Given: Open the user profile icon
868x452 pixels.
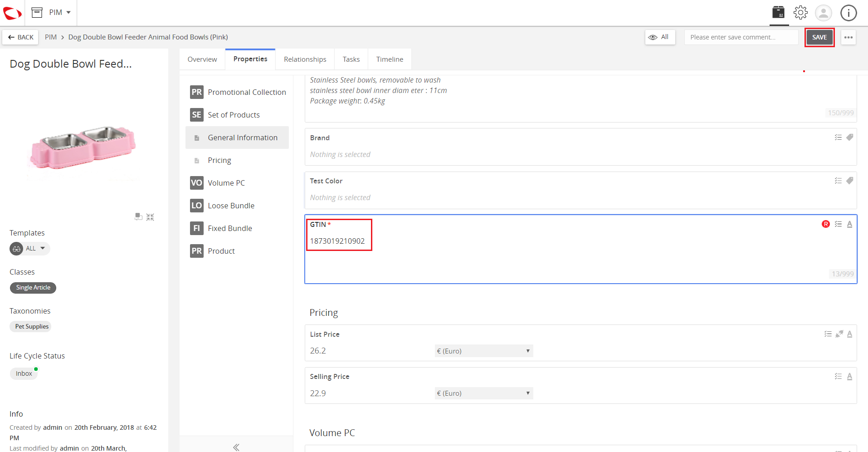Looking at the screenshot, I should pyautogui.click(x=823, y=13).
